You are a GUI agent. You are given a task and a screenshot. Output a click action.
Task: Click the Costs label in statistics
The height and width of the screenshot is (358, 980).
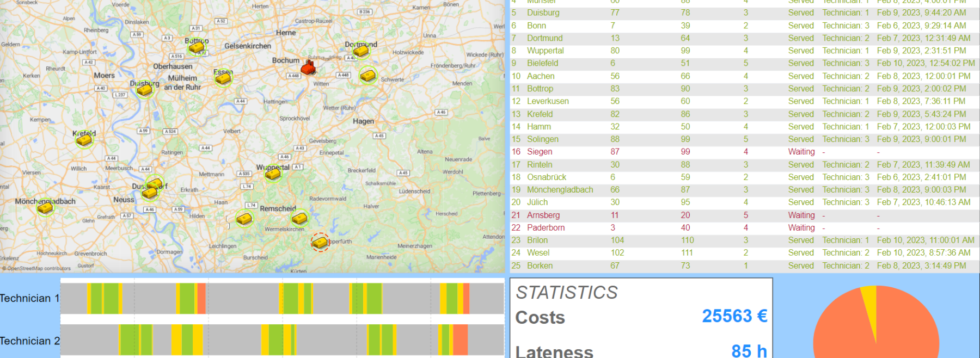[x=540, y=318]
